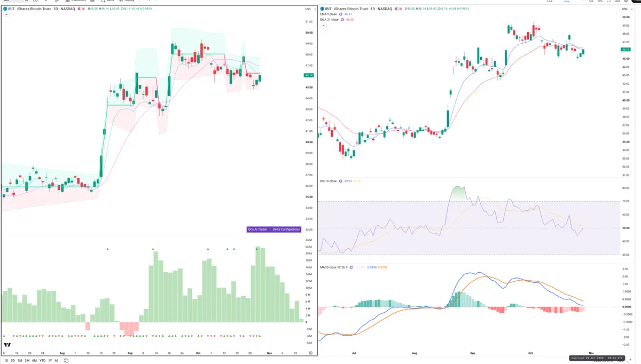Open the chart settings gear on left chart
Viewport: 641px width, 364px height.
(x=311, y=353)
